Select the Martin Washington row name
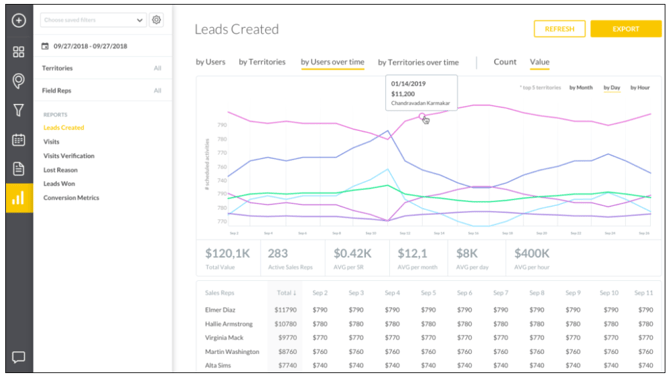 point(232,352)
